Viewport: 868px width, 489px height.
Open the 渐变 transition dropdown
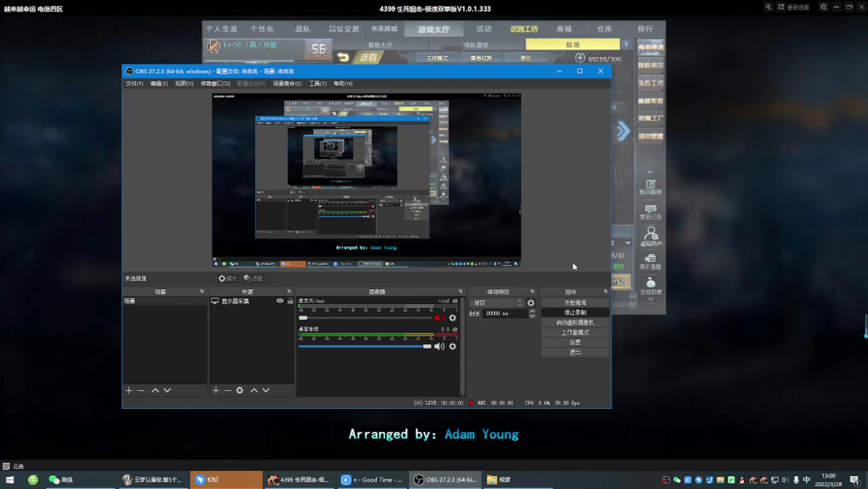(x=498, y=303)
